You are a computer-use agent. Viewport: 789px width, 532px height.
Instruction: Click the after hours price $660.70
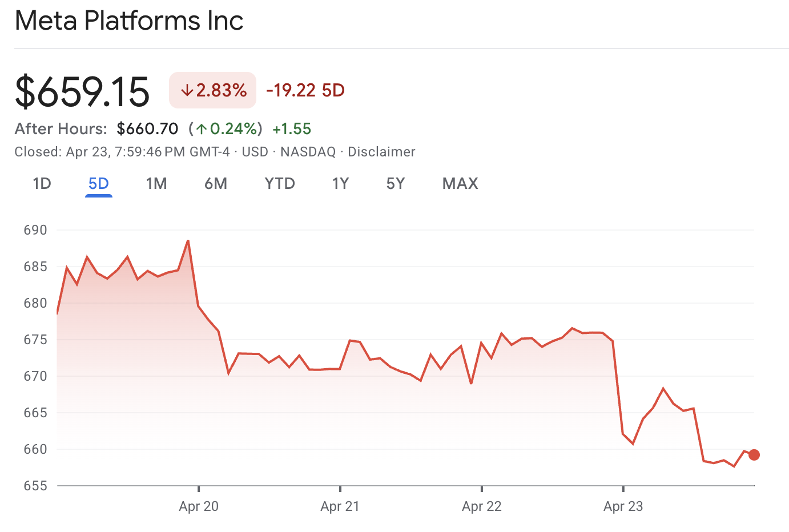pyautogui.click(x=147, y=128)
